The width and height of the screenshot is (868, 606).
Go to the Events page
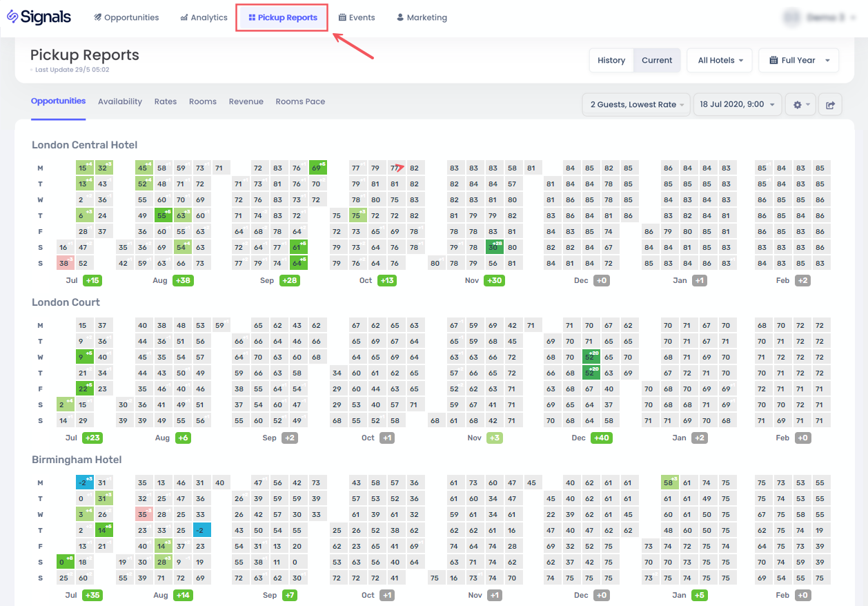357,17
